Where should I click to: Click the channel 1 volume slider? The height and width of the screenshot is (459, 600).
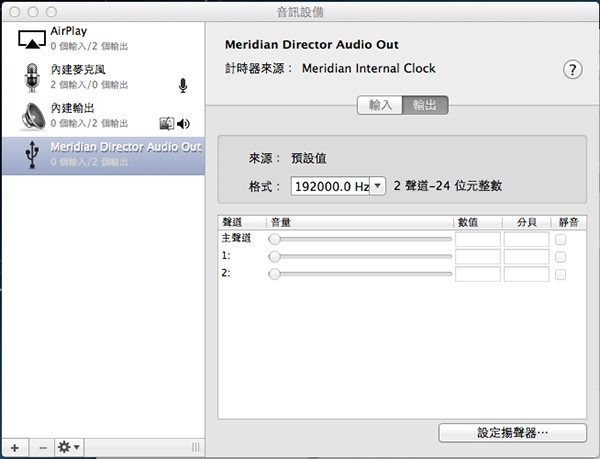point(360,257)
